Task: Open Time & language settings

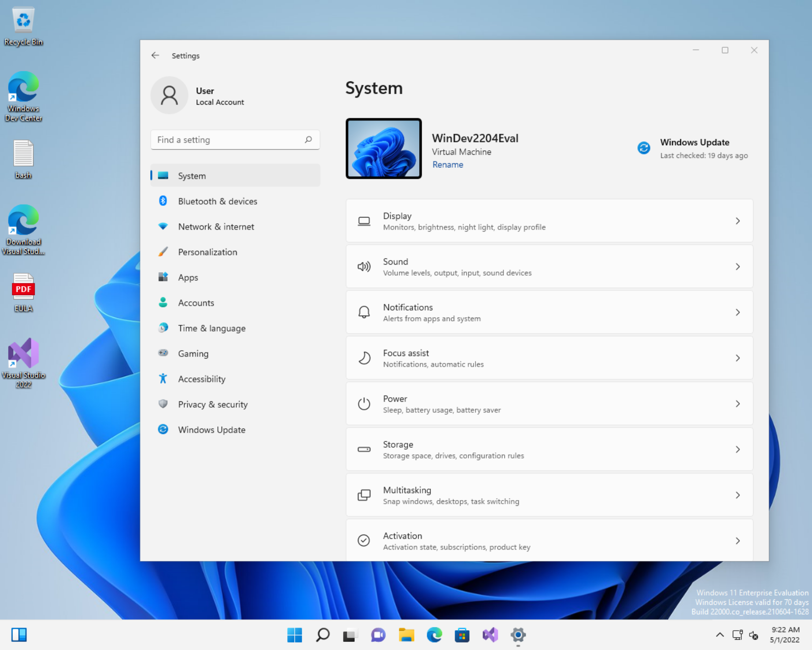Action: tap(212, 328)
